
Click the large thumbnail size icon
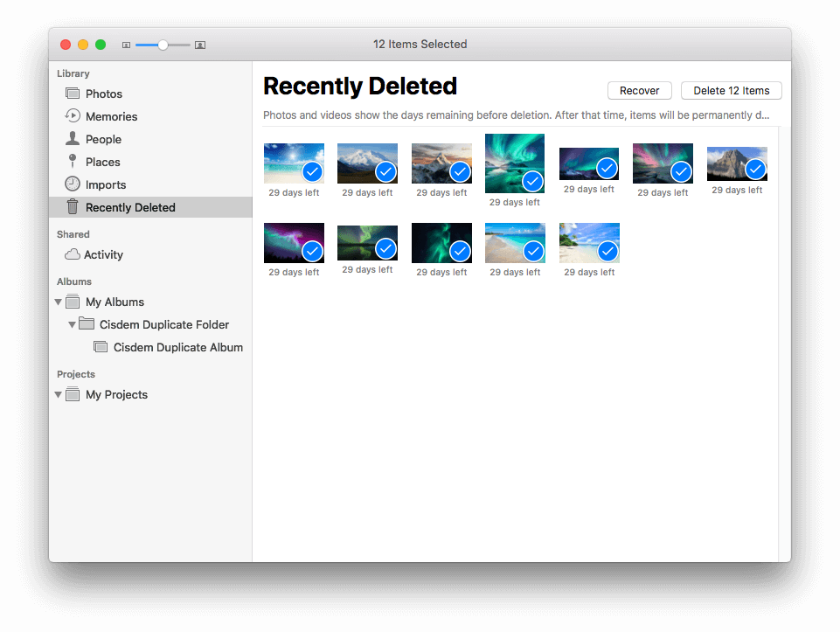tap(199, 44)
